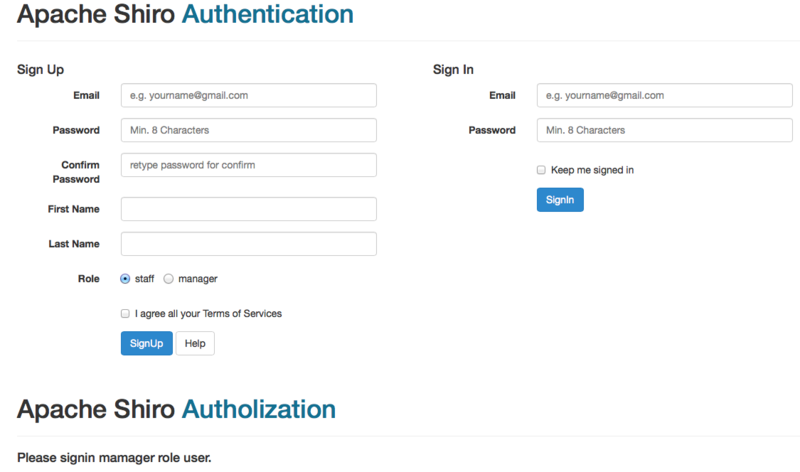This screenshot has height=472, width=800.
Task: Click the 'Please signin mamager role user' message
Action: [114, 459]
